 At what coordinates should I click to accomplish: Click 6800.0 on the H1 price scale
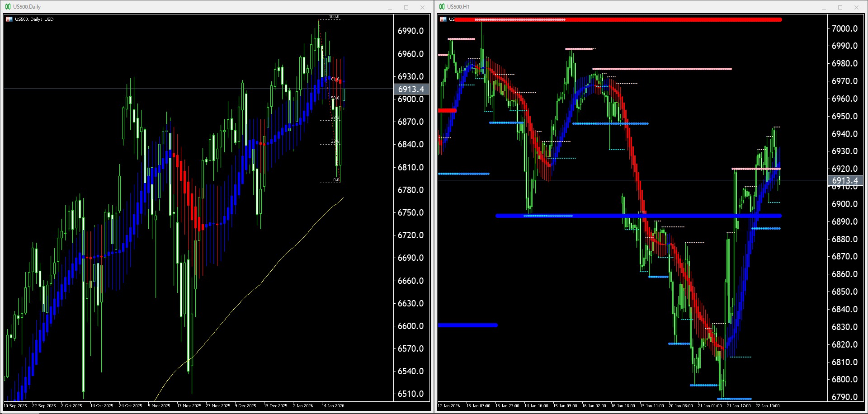pyautogui.click(x=845, y=379)
